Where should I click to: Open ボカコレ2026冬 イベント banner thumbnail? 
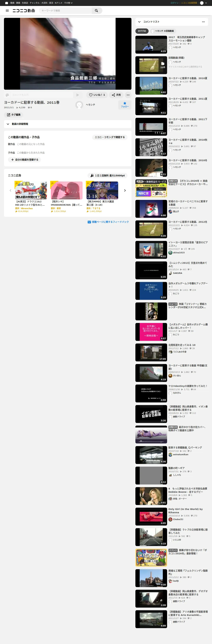[151, 557]
